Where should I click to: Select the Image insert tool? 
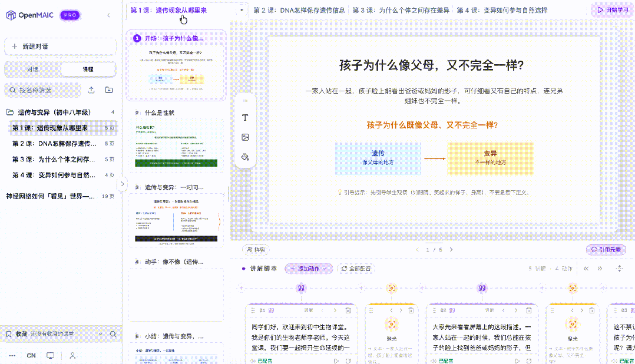pos(245,137)
